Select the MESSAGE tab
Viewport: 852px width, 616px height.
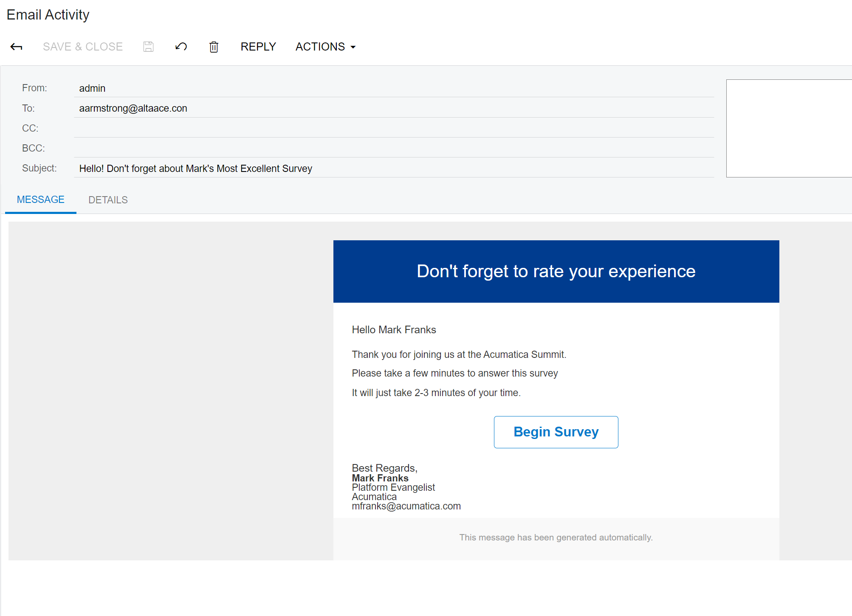40,200
